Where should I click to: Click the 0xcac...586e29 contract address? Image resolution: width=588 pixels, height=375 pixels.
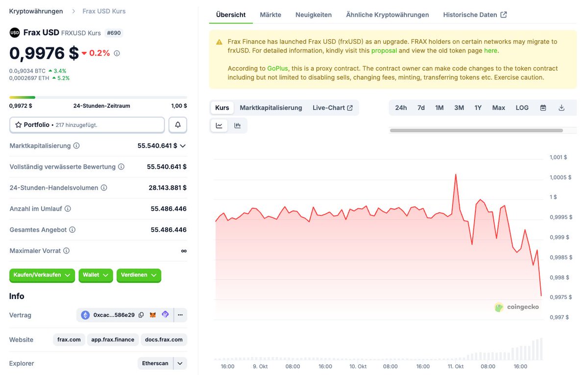point(114,315)
